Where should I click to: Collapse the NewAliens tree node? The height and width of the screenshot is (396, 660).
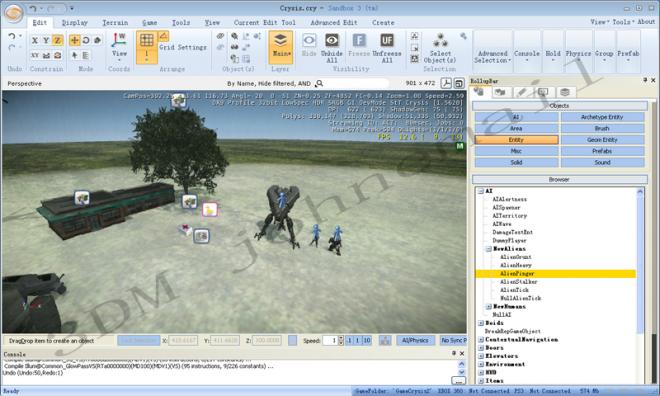pos(489,249)
